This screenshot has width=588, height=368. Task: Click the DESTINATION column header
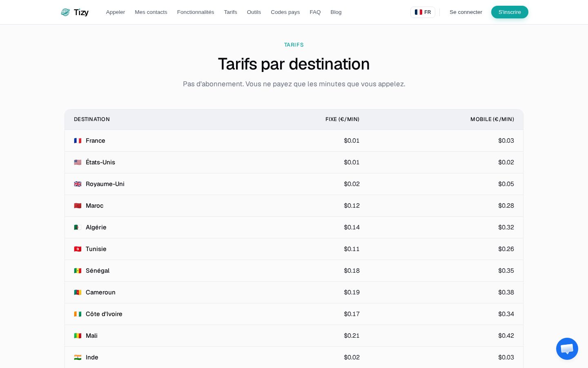92,119
